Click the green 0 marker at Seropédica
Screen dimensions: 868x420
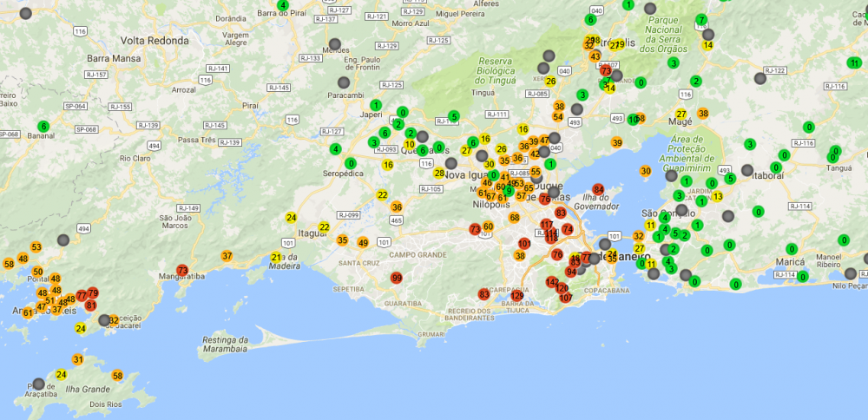(x=351, y=162)
